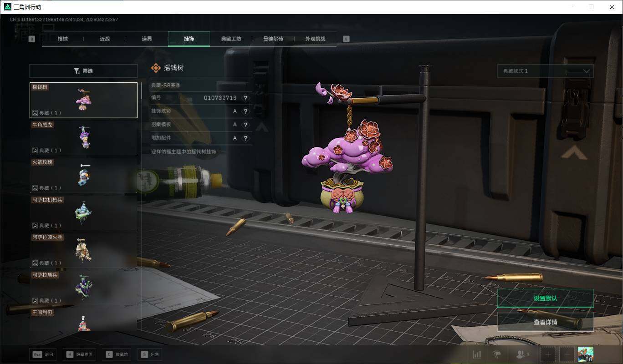Switch to the 典藏工坊 tab
Image resolution: width=623 pixels, height=364 pixels.
(231, 39)
